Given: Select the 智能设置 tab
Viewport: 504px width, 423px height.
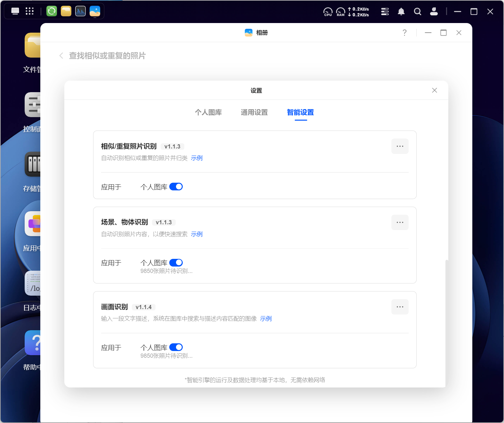Looking at the screenshot, I should 300,112.
